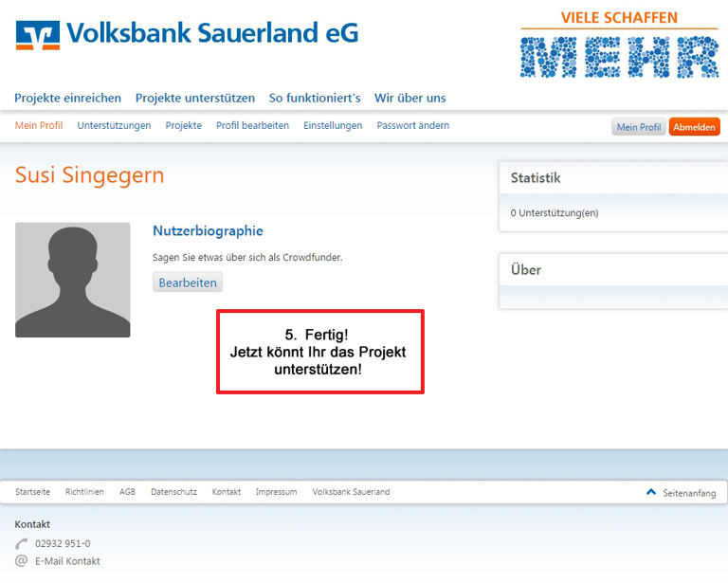Open Wir über uns page
The height and width of the screenshot is (583, 728).
[x=409, y=98]
